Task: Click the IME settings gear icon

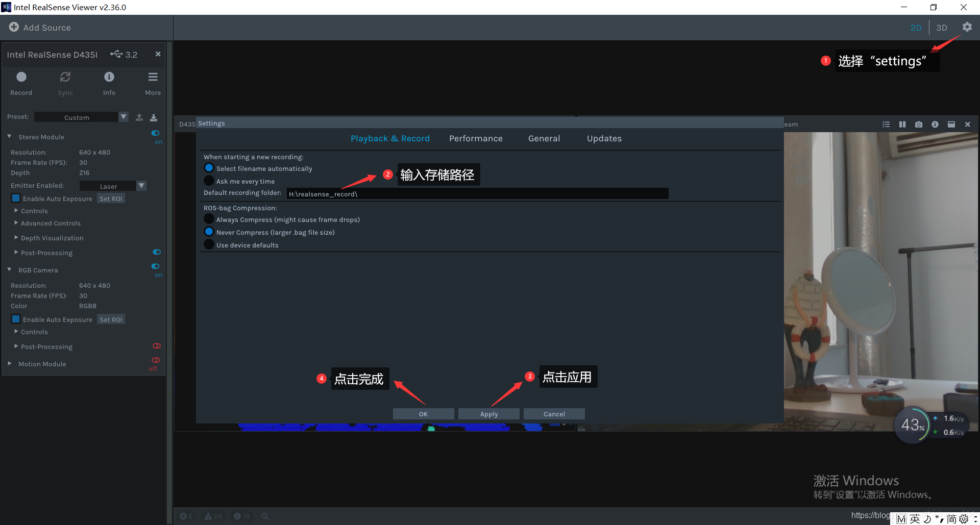Action: 964,519
